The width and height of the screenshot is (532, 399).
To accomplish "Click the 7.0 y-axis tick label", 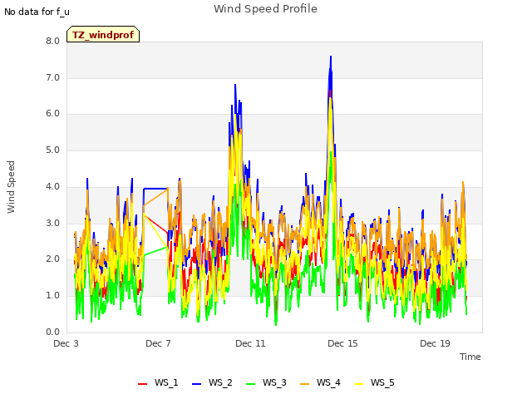I will [52, 77].
